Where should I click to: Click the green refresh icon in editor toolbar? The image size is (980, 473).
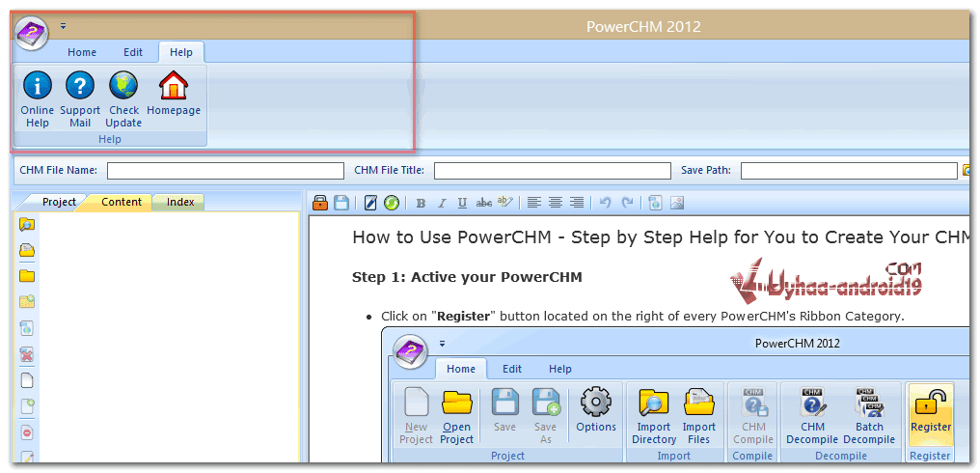coord(392,202)
